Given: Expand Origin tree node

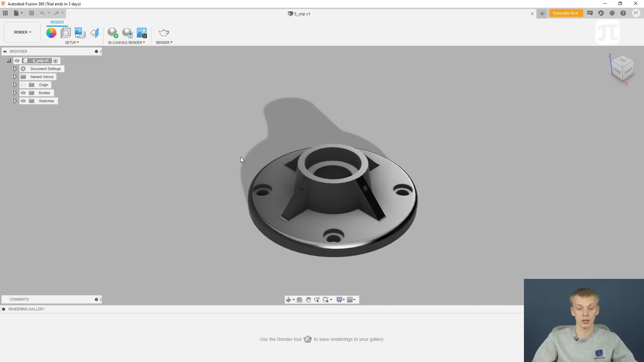Looking at the screenshot, I should coord(15,85).
